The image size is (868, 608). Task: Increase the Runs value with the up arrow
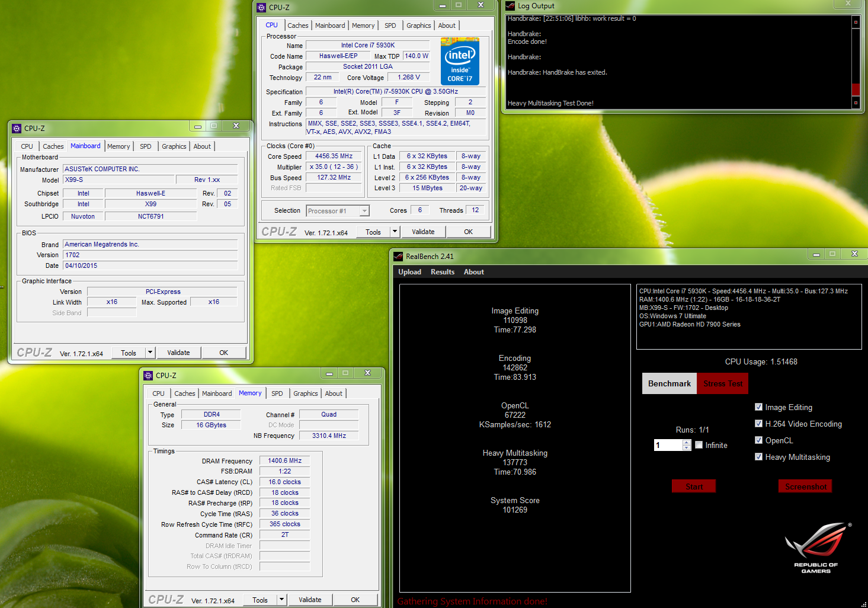[687, 442]
